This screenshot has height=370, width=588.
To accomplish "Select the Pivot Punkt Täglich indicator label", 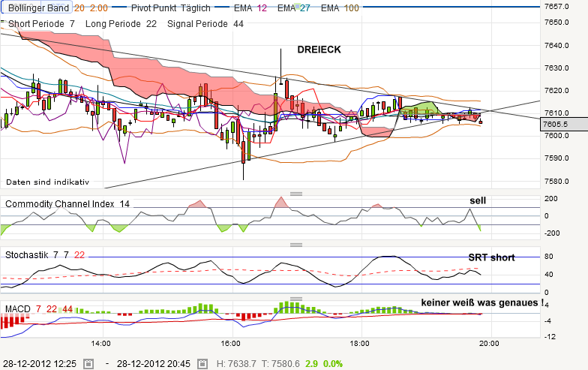I will coord(171,8).
